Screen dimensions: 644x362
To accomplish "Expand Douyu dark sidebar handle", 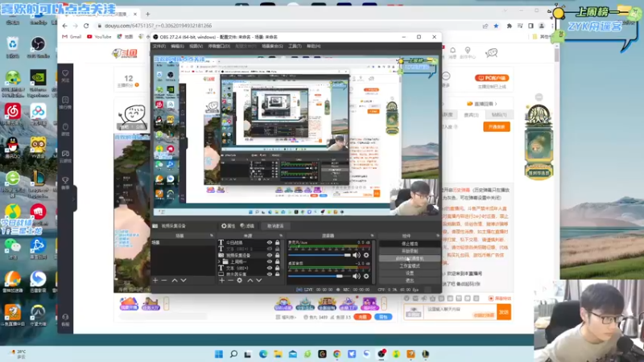I will (x=74, y=199).
